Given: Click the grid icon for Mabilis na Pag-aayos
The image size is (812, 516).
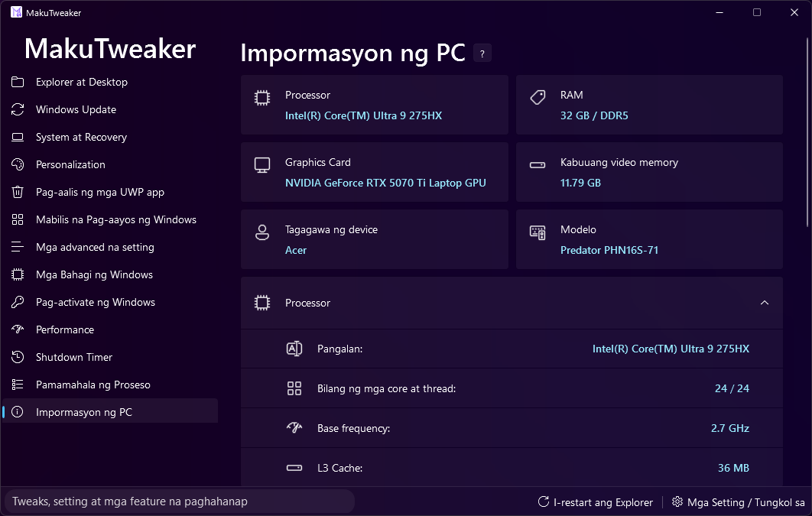Looking at the screenshot, I should tap(18, 219).
